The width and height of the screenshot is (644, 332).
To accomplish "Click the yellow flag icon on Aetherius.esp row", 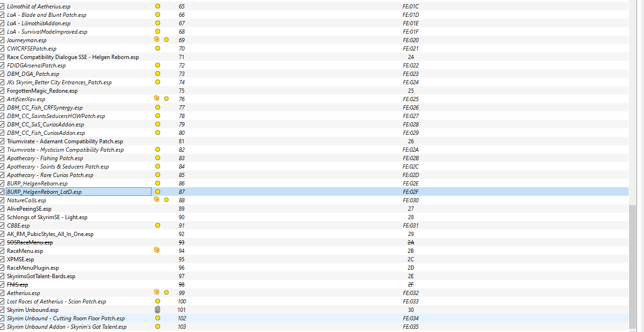I will click(x=166, y=293).
